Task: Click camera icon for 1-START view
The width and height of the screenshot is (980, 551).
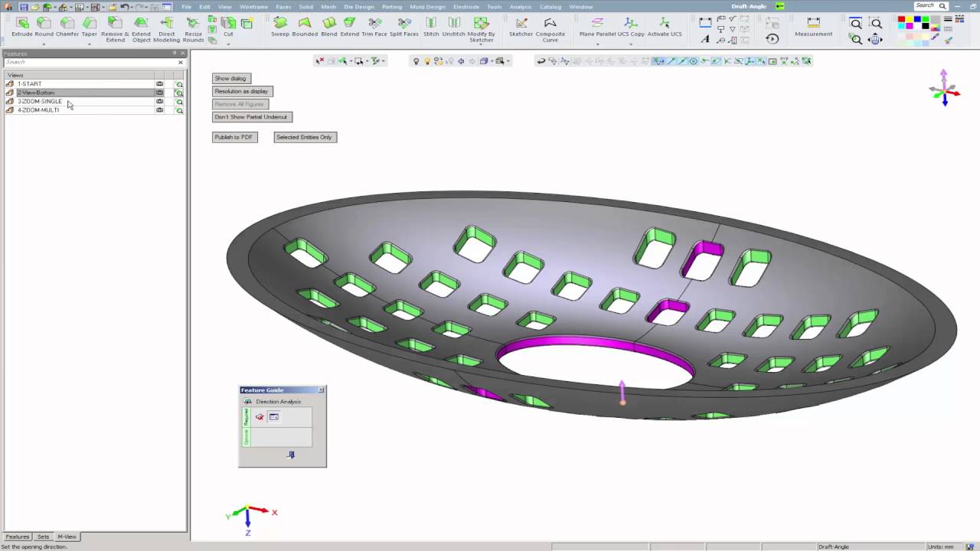Action: point(160,84)
